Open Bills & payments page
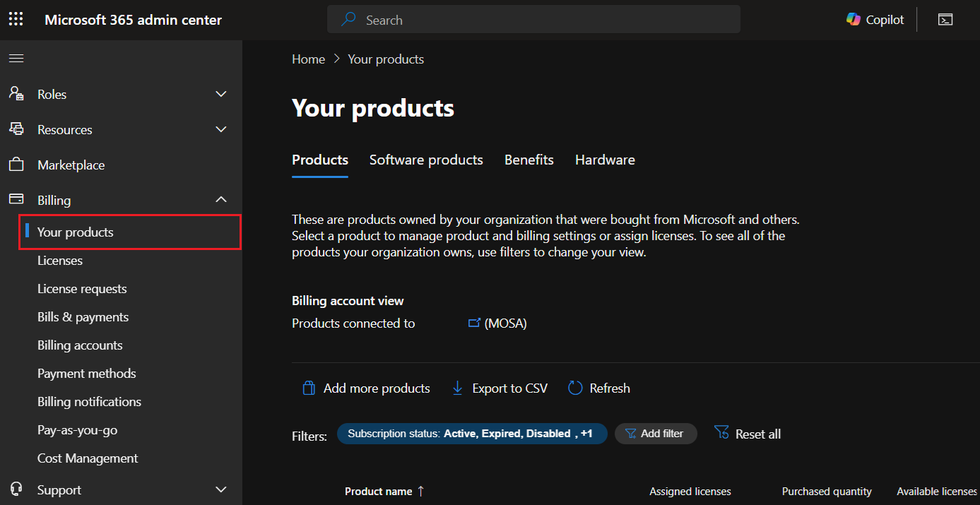This screenshot has width=980, height=505. pos(83,317)
